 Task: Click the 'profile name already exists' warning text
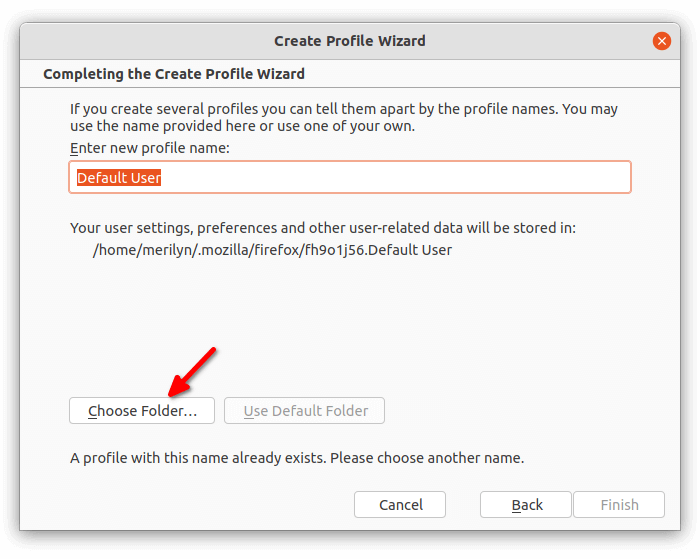tap(297, 458)
